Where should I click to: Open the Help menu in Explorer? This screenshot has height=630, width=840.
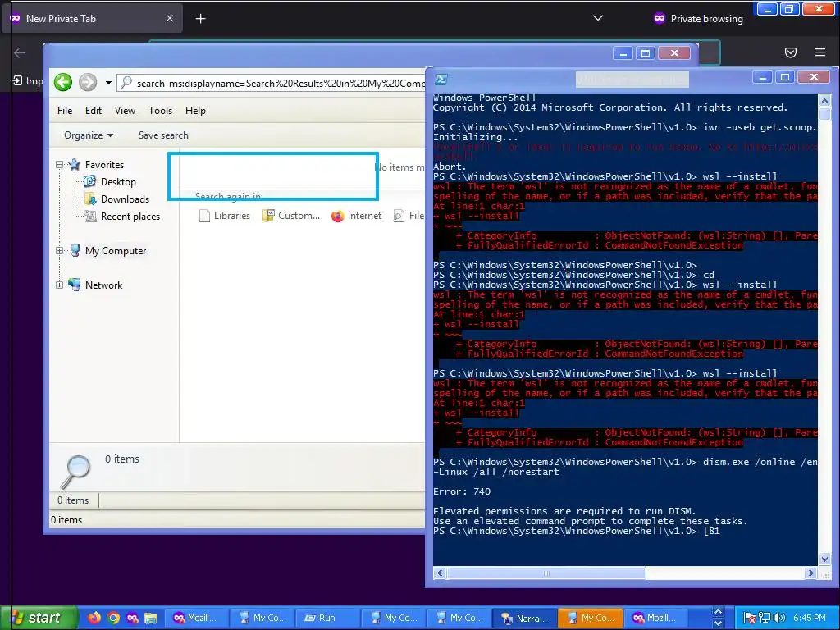coord(195,111)
